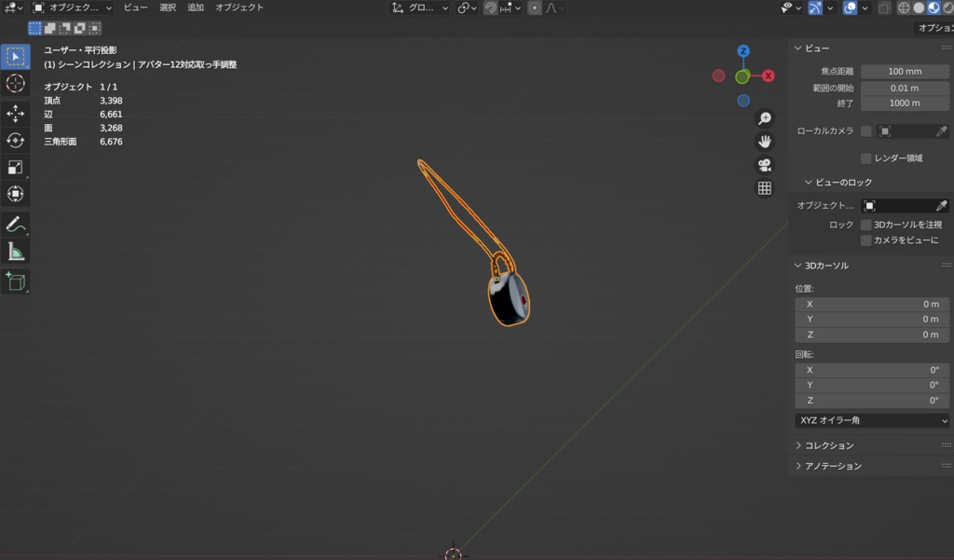Switch to material preview shading

[934, 7]
